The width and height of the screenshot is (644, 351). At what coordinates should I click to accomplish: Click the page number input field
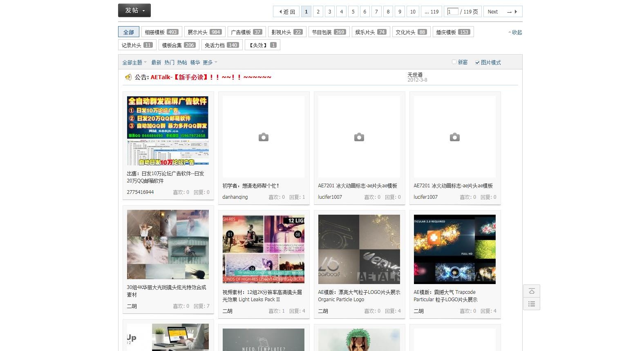click(x=452, y=12)
